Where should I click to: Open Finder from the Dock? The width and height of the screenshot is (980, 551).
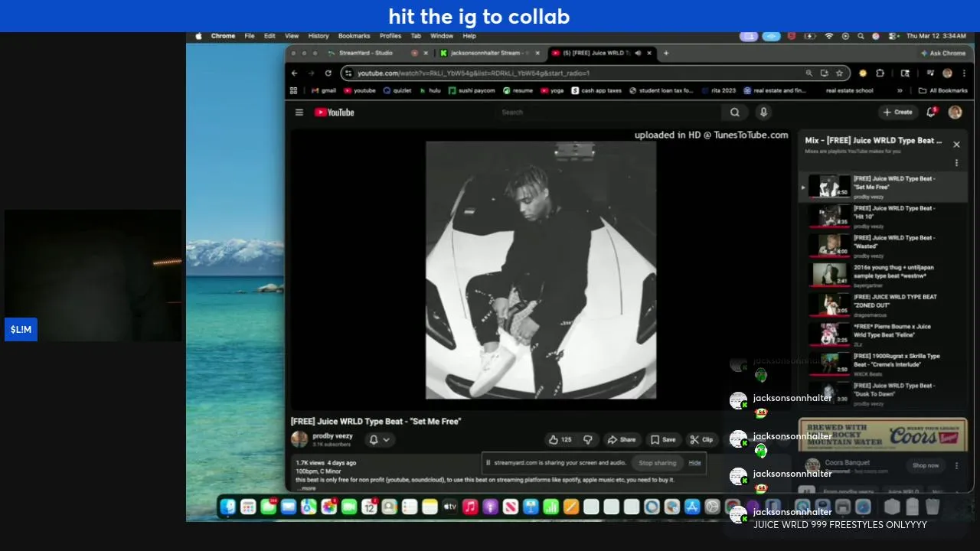pyautogui.click(x=228, y=507)
